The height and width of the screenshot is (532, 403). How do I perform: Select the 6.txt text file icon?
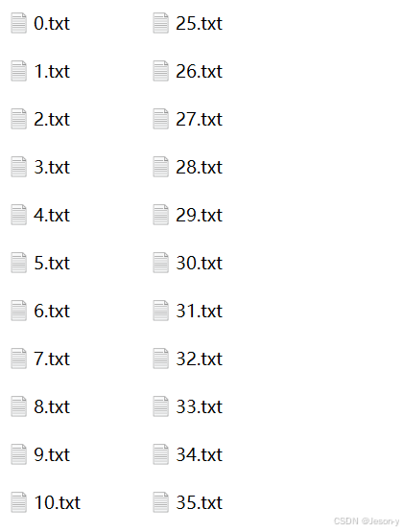tap(18, 311)
